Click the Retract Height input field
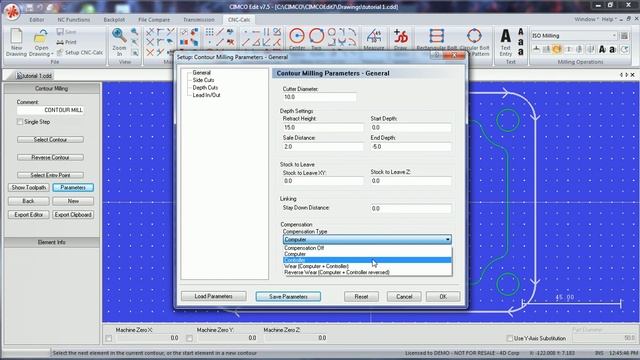This screenshot has width=640, height=360. click(323, 128)
